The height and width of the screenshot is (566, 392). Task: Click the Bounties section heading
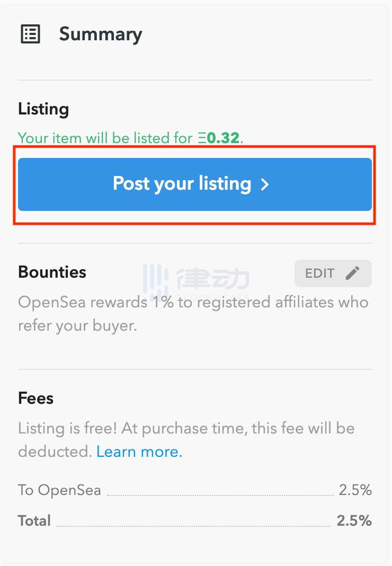tap(52, 272)
